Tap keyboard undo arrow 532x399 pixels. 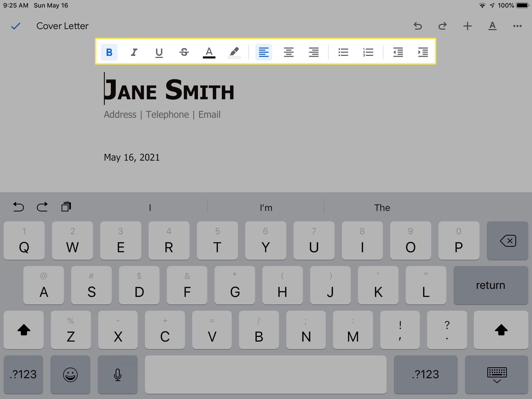(18, 207)
